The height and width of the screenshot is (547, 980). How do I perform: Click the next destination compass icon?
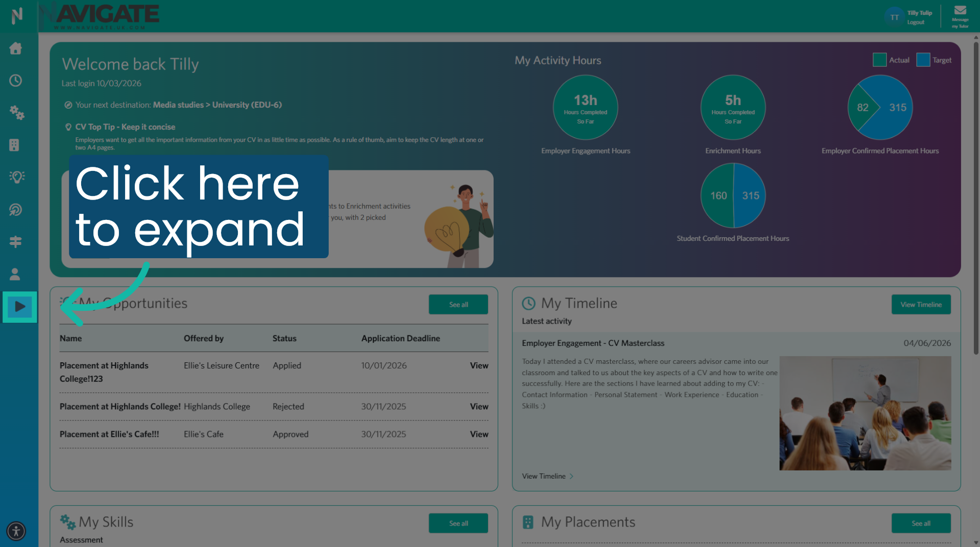click(68, 105)
